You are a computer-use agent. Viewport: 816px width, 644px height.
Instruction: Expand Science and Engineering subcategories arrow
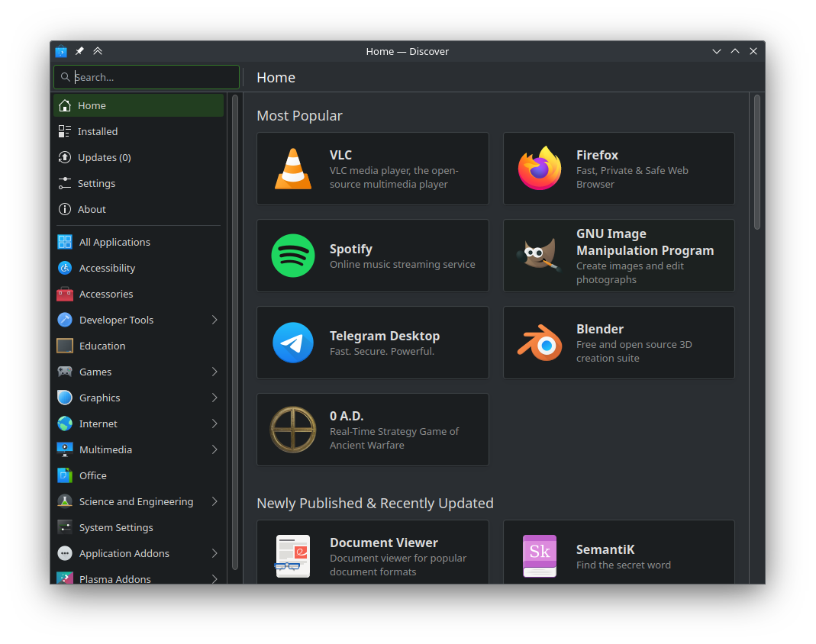coord(214,501)
